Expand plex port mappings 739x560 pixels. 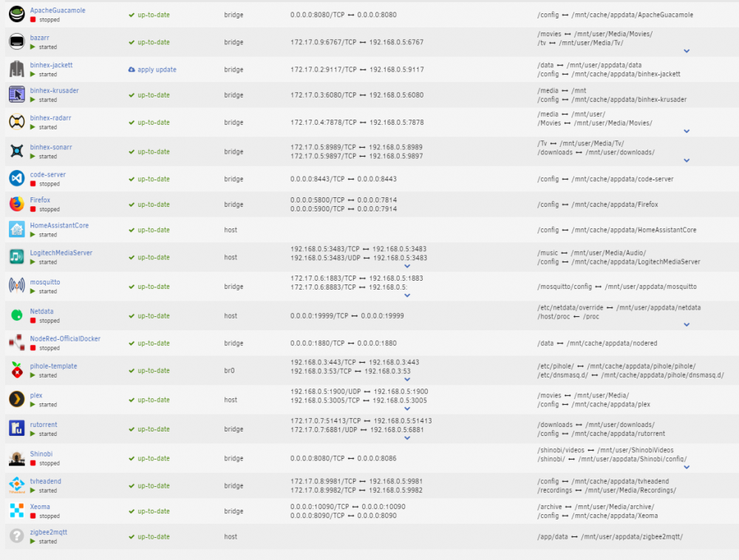pyautogui.click(x=407, y=409)
